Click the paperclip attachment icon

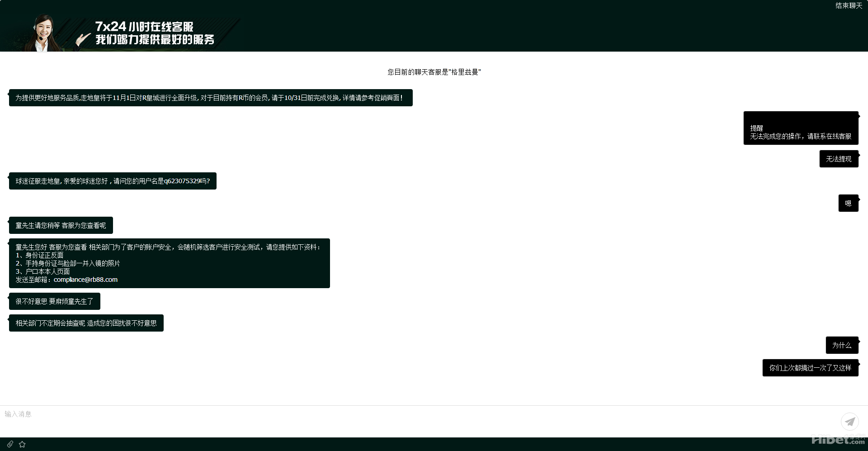10,444
